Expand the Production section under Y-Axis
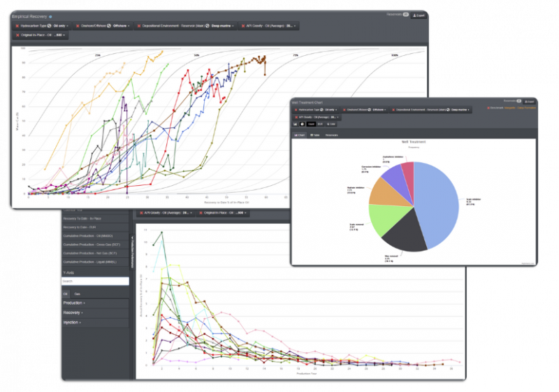 [73, 303]
